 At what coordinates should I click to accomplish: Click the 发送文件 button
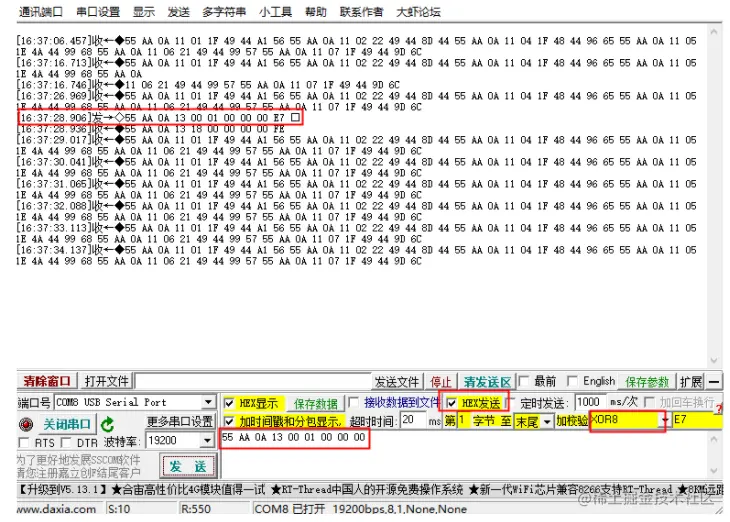[x=397, y=382]
